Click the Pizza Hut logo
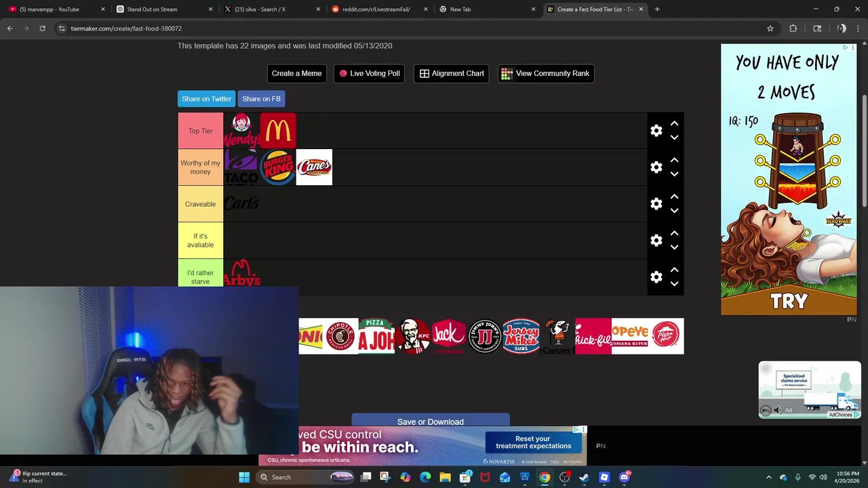The image size is (868, 488). click(666, 336)
